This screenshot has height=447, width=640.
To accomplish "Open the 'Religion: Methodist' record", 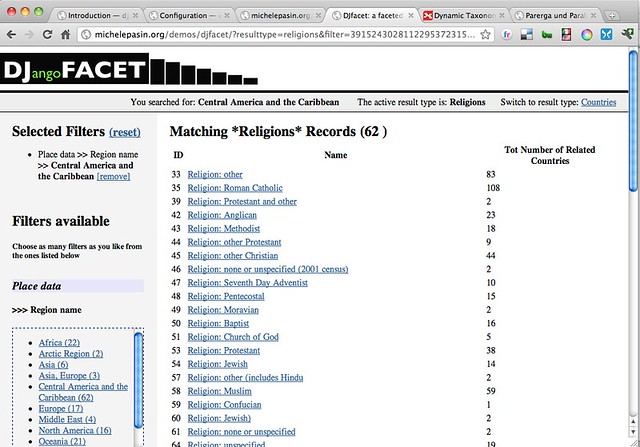I will point(224,229).
